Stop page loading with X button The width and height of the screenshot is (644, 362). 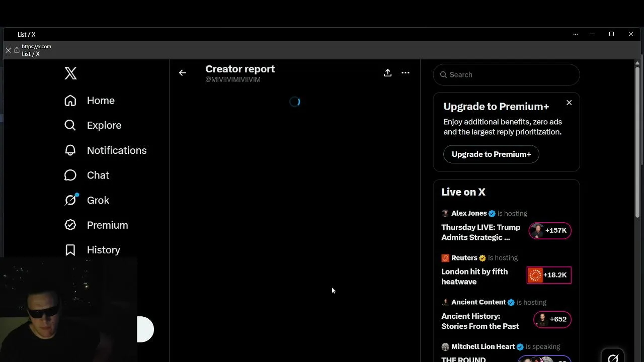[x=8, y=50]
